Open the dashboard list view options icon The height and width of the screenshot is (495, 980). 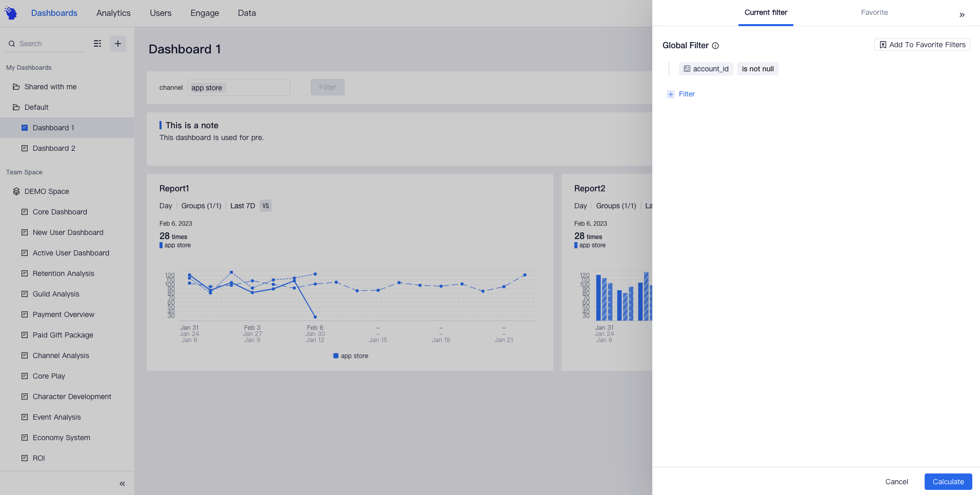point(97,43)
